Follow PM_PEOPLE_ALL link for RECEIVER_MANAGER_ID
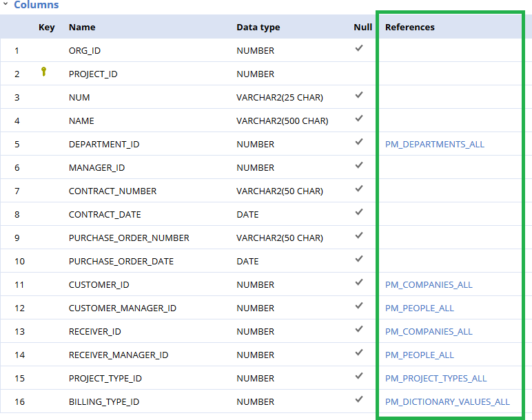This screenshot has height=420, width=532. click(419, 355)
